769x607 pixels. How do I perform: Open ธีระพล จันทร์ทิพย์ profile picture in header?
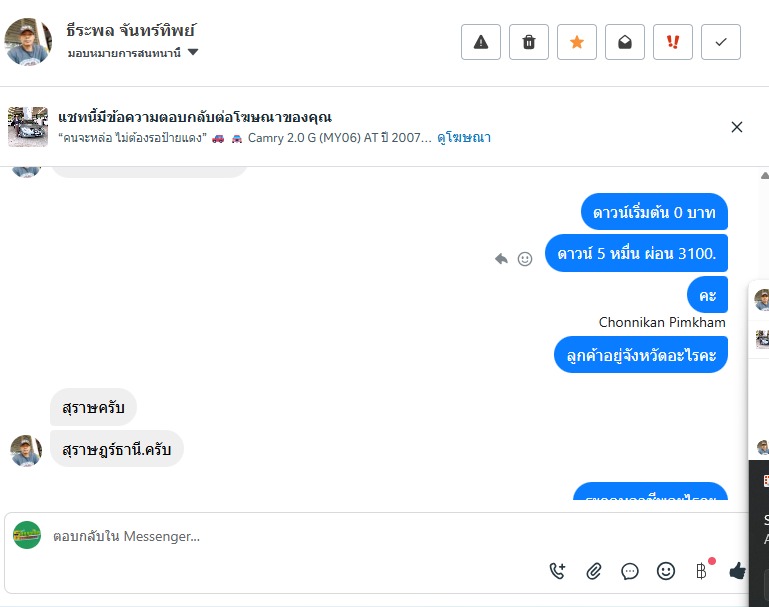tap(28, 42)
